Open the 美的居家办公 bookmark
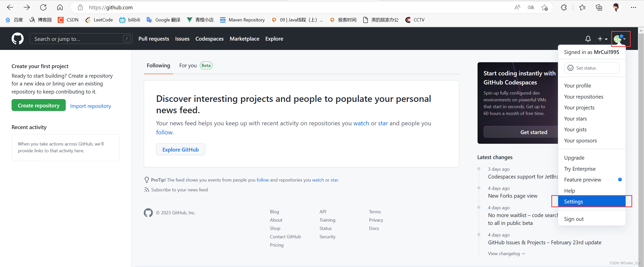644x267 pixels. coord(381,20)
